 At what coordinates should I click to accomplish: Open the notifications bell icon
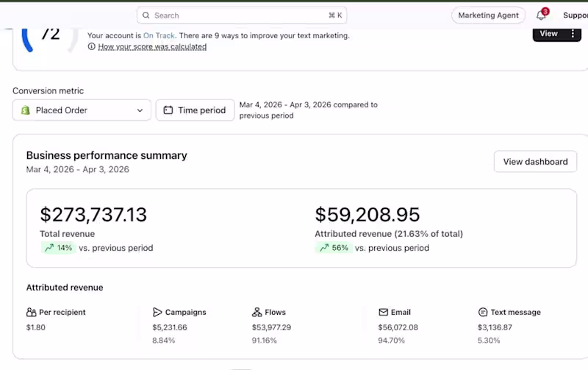click(540, 15)
